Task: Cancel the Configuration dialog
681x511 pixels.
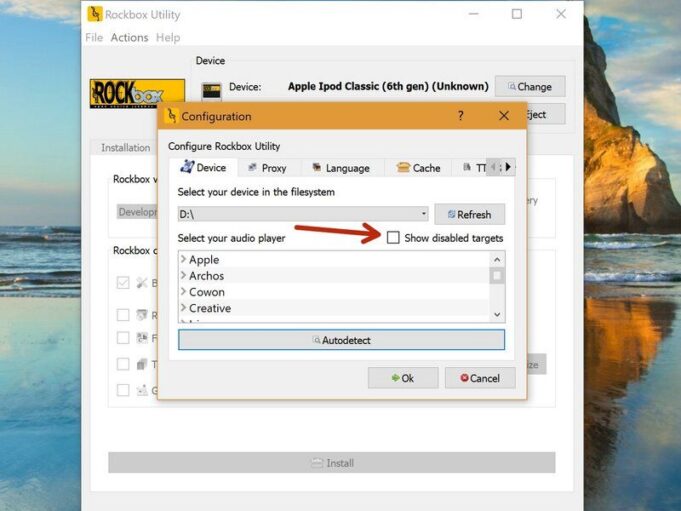Action: tap(480, 378)
